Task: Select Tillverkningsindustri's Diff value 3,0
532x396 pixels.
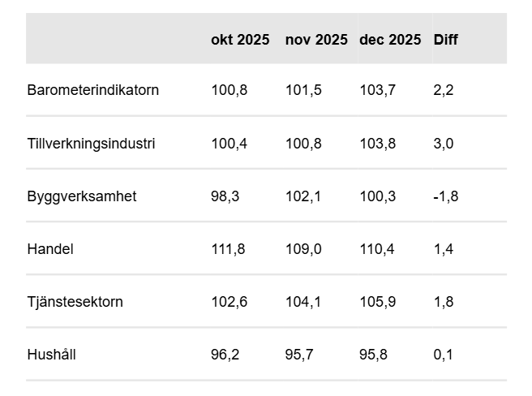Action: (x=443, y=144)
